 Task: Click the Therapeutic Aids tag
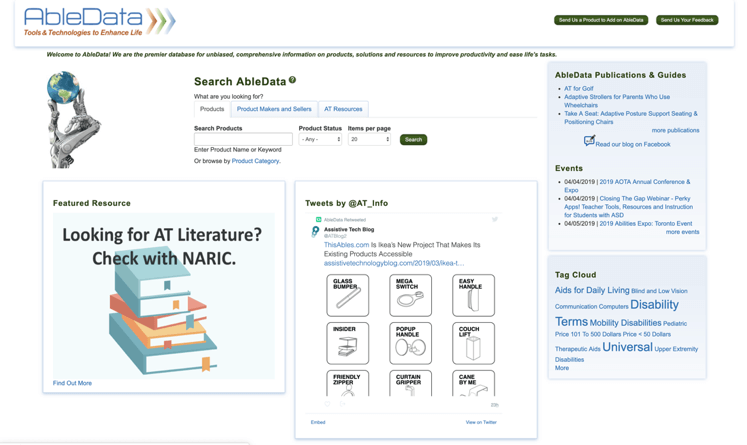click(x=577, y=349)
